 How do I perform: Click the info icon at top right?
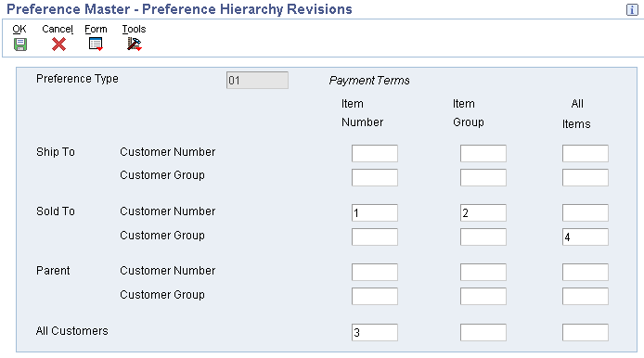(632, 10)
